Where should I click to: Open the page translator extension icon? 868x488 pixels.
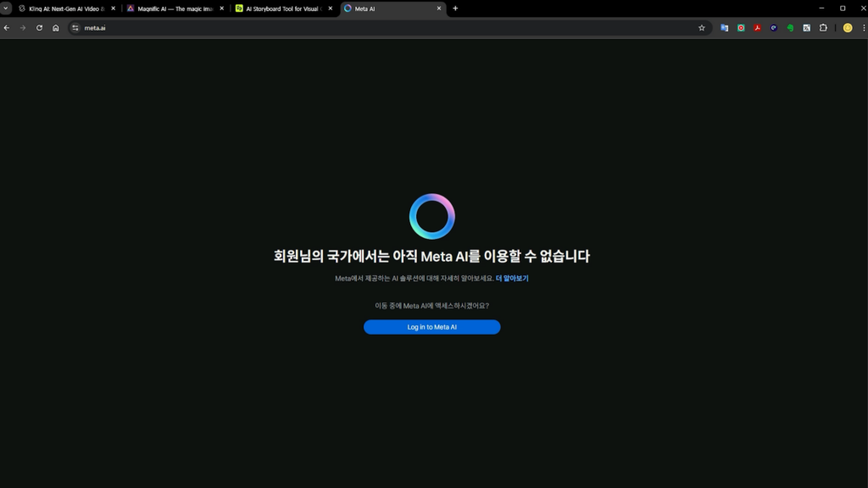coord(807,28)
